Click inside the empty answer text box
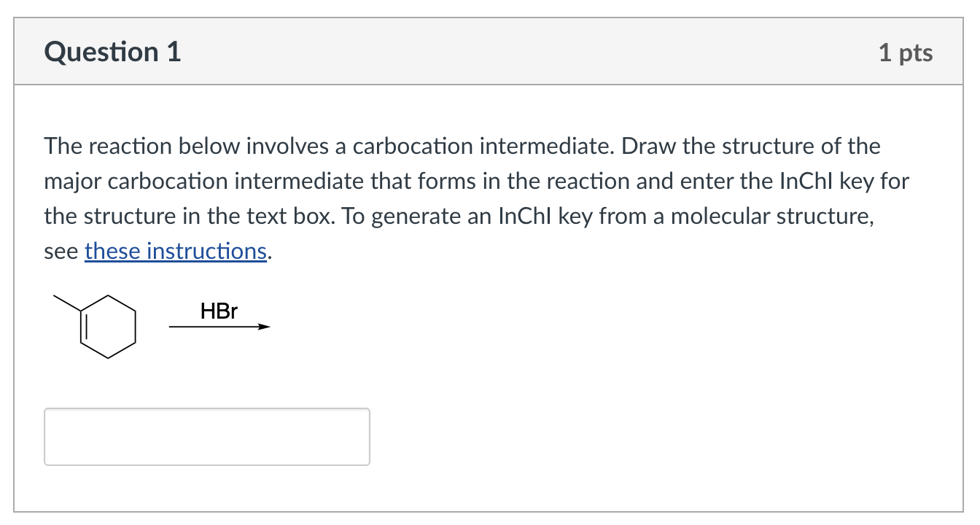This screenshot has width=980, height=525. [206, 436]
